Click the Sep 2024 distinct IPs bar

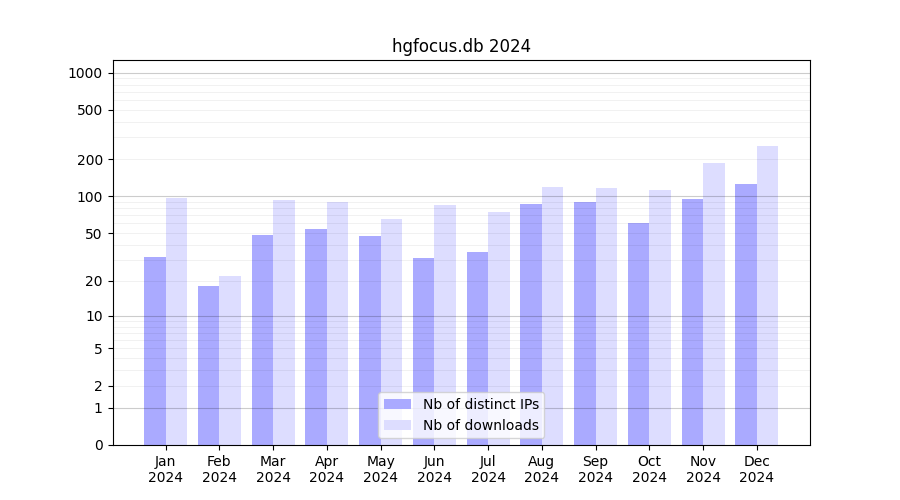(585, 323)
